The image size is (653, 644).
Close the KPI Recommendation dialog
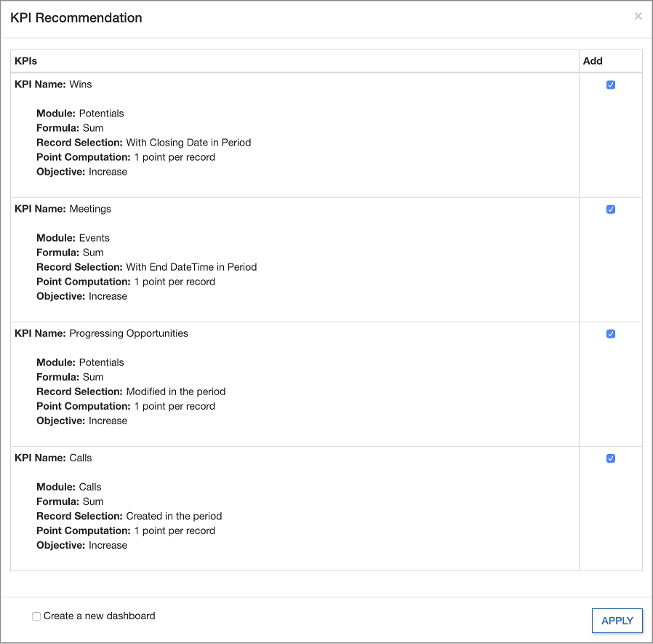click(638, 16)
